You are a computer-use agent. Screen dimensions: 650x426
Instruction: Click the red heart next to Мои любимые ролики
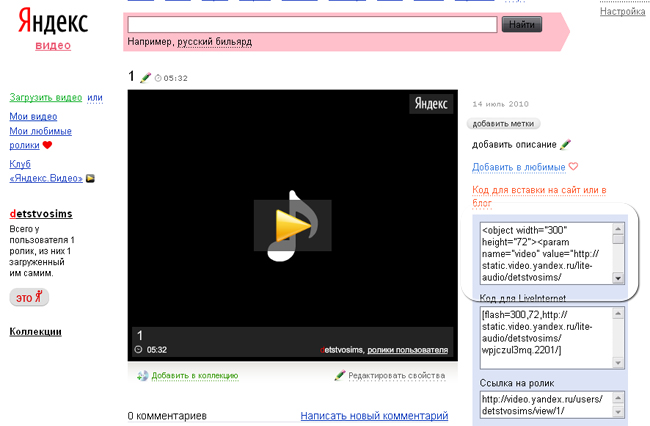point(47,145)
